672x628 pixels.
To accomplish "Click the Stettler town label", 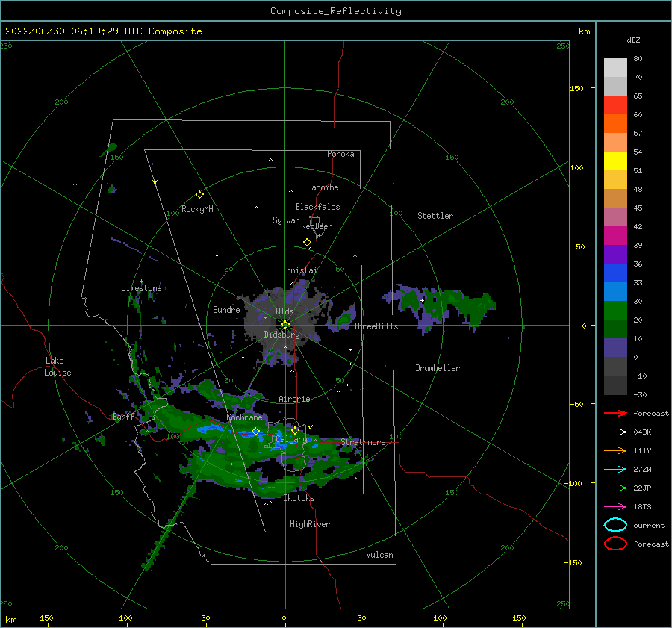I will coord(435,216).
